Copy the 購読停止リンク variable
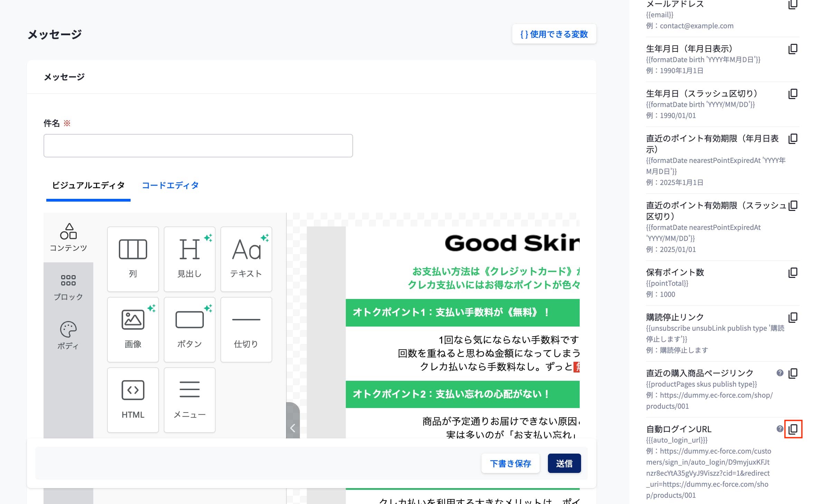This screenshot has height=504, width=816. tap(793, 318)
